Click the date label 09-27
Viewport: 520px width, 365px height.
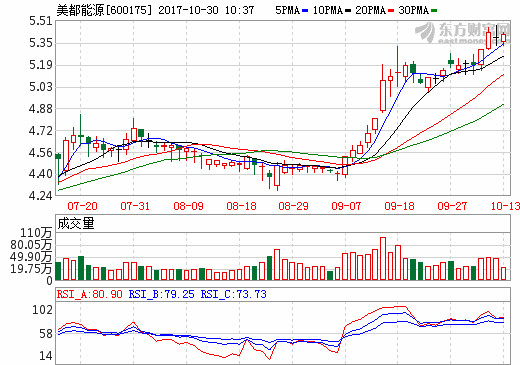[452, 206]
